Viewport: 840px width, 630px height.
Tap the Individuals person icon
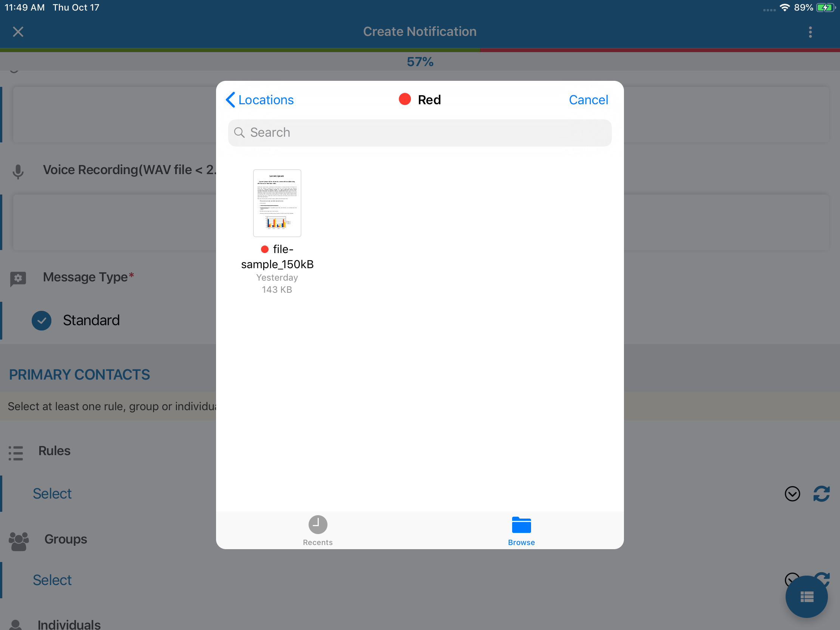[15, 625]
